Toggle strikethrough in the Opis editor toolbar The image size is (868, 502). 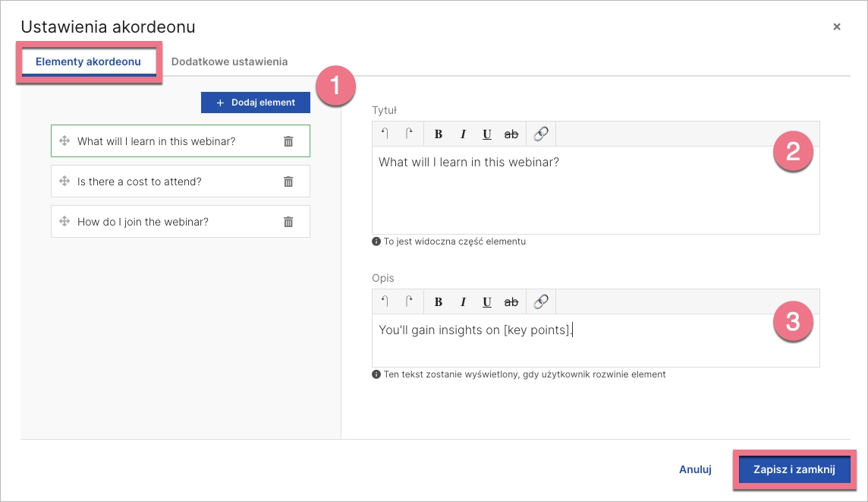pyautogui.click(x=511, y=302)
